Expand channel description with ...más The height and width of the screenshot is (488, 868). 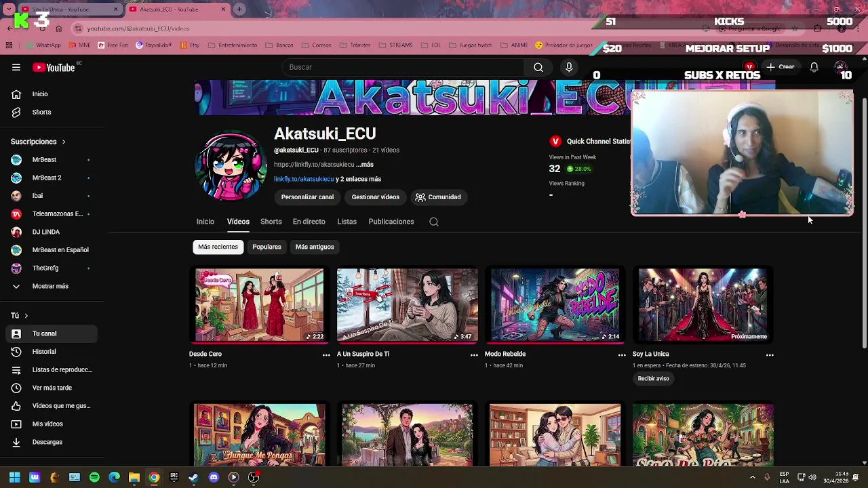coord(365,165)
